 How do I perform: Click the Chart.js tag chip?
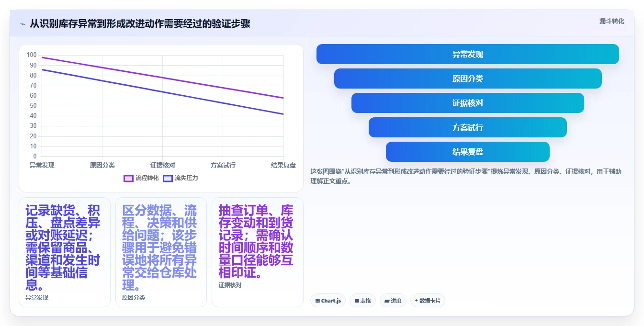pyautogui.click(x=328, y=301)
